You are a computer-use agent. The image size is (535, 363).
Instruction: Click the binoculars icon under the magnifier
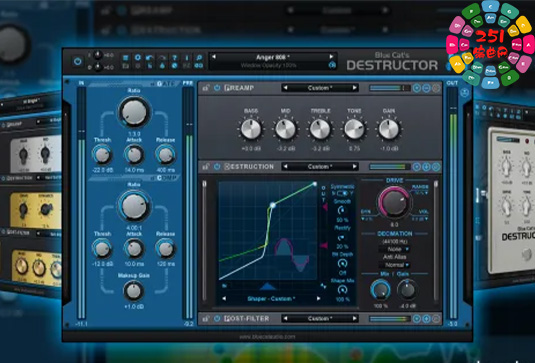199,66
